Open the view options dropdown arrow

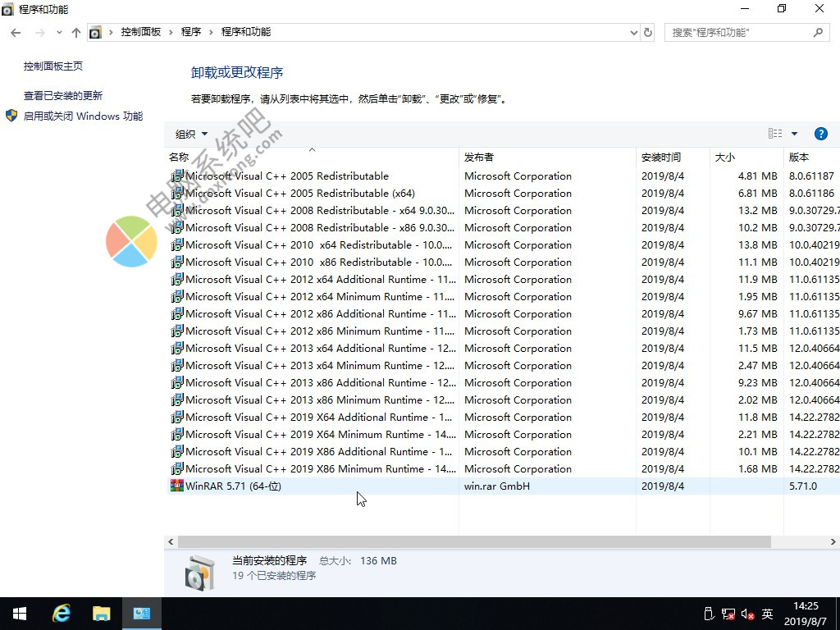[794, 134]
